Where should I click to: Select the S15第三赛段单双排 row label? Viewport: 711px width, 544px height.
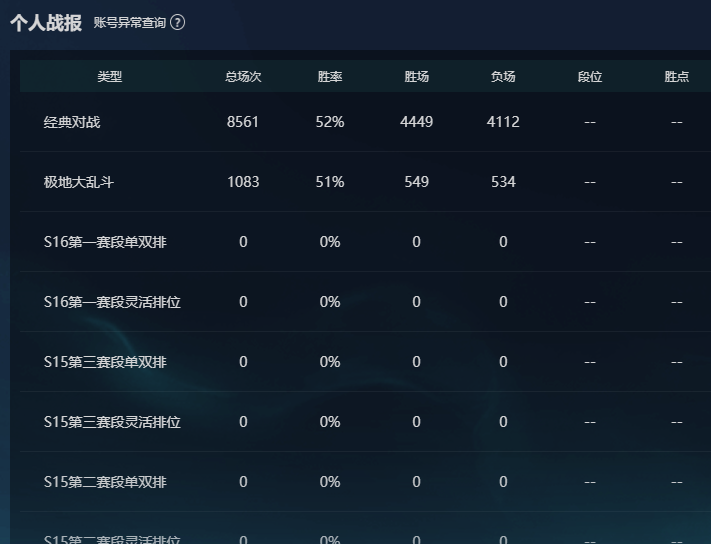point(105,362)
